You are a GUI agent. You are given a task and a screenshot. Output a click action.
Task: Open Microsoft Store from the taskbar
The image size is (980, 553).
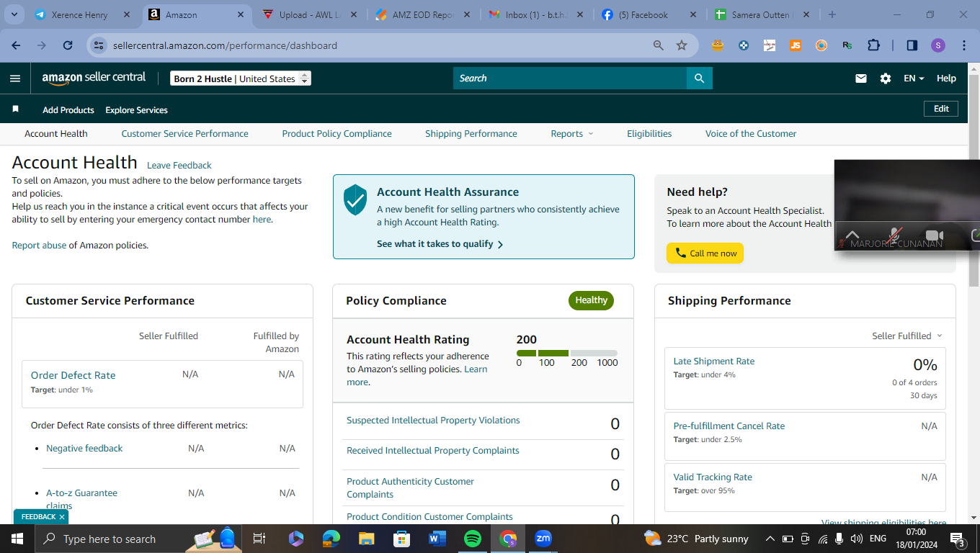click(x=402, y=539)
